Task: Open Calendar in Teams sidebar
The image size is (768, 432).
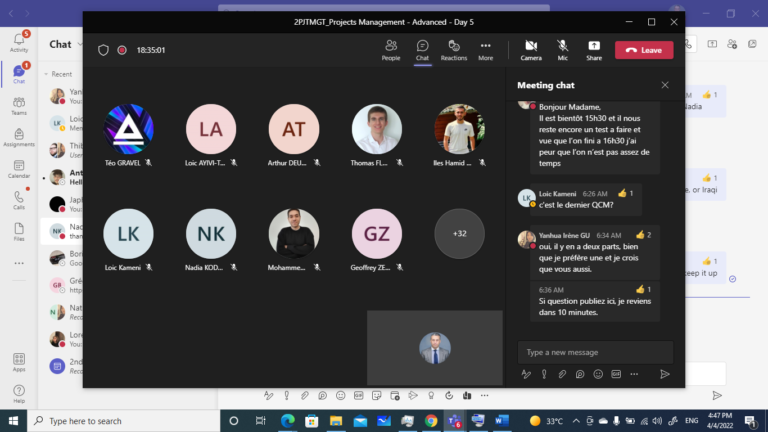Action: tap(19, 169)
